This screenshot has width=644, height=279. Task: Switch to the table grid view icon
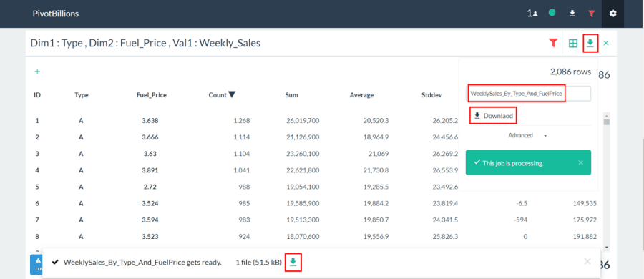(573, 43)
